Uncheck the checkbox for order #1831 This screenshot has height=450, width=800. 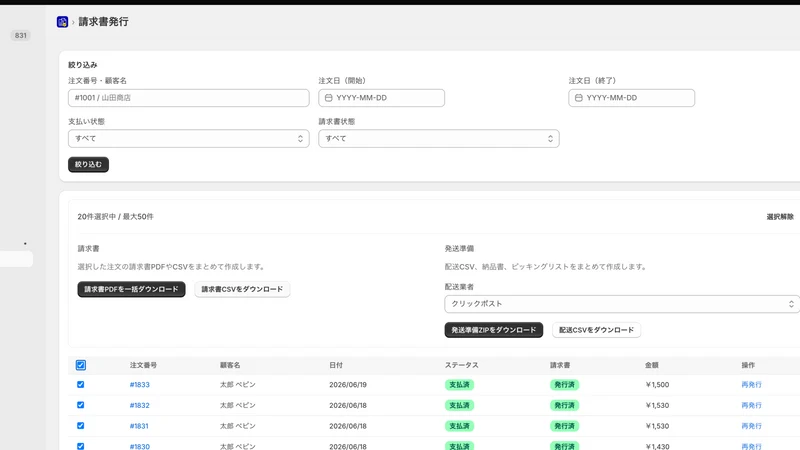pos(81,426)
